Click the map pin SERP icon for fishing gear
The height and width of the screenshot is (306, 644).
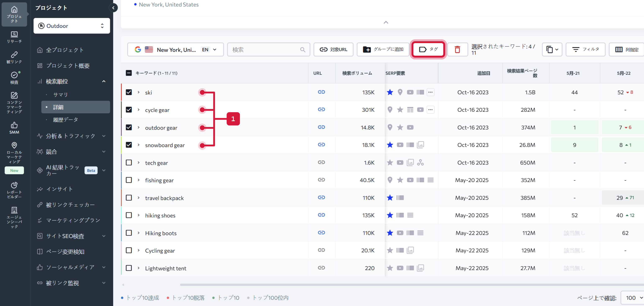pyautogui.click(x=390, y=180)
